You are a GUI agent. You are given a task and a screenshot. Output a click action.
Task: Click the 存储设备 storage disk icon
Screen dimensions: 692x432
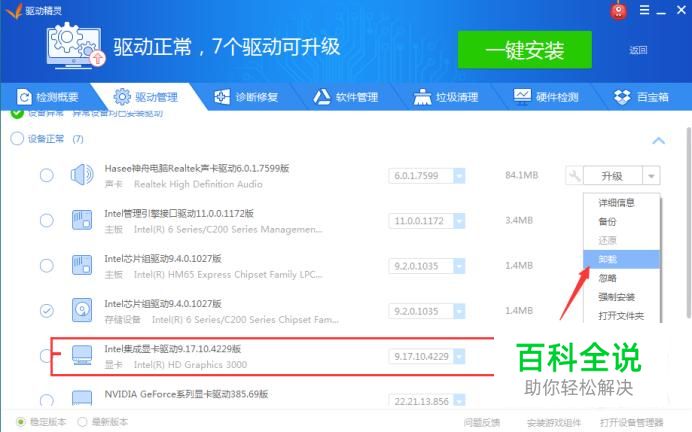82,311
